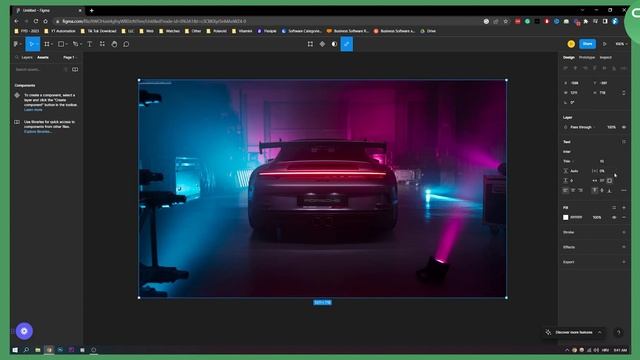Click the Learn more link
This screenshot has height=360, width=640.
tap(33, 110)
